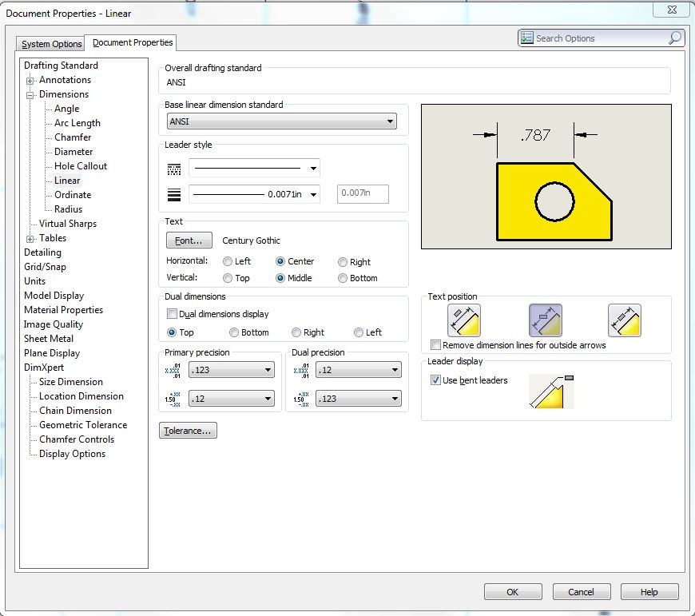
Task: Select Chain Dimension under DimXpert
Action: (75, 411)
